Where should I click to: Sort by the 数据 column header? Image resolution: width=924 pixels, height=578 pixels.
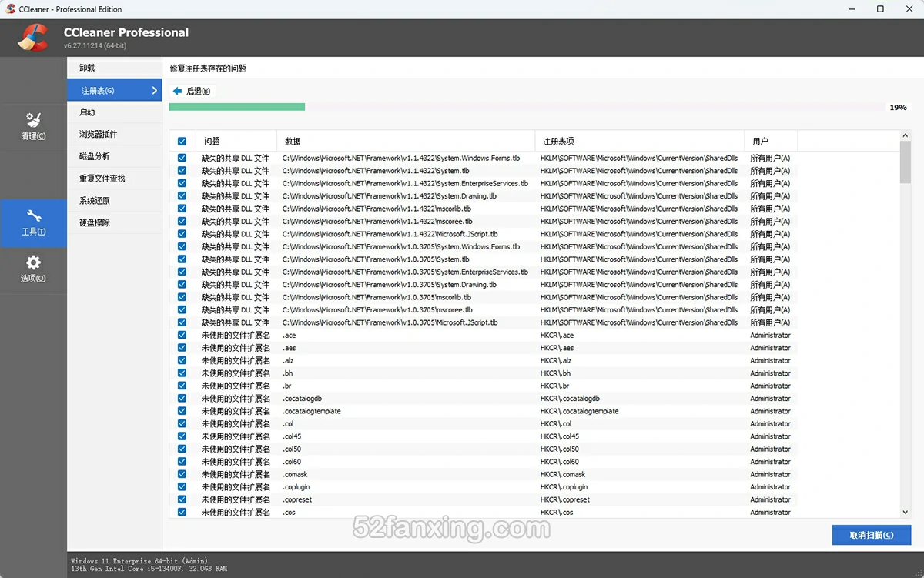click(405, 142)
